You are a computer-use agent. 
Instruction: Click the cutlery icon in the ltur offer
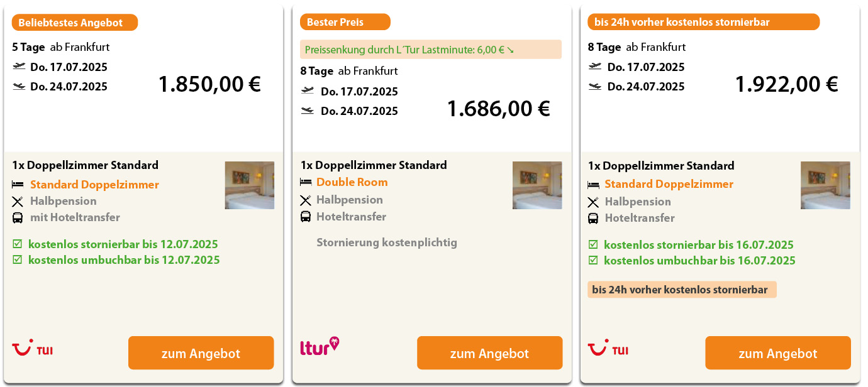coord(306,200)
